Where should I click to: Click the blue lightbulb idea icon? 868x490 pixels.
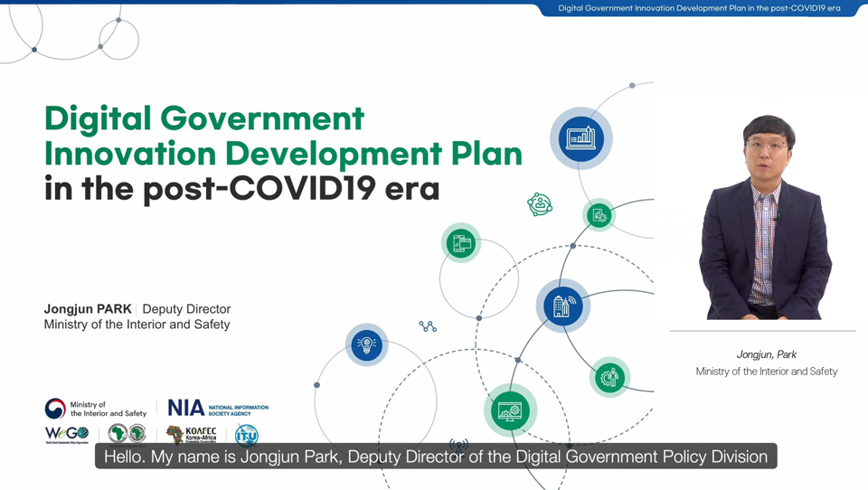click(x=366, y=344)
